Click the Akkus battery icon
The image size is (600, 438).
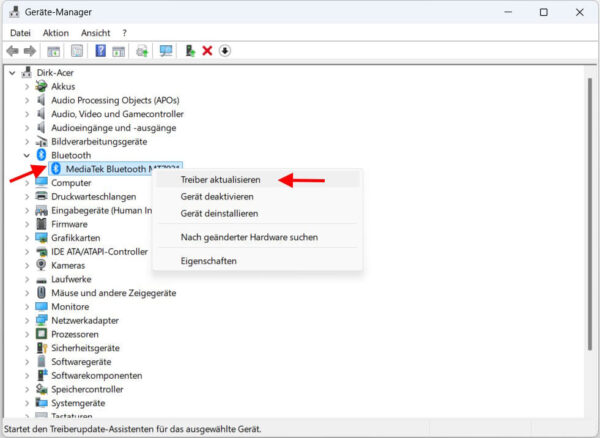tap(41, 86)
